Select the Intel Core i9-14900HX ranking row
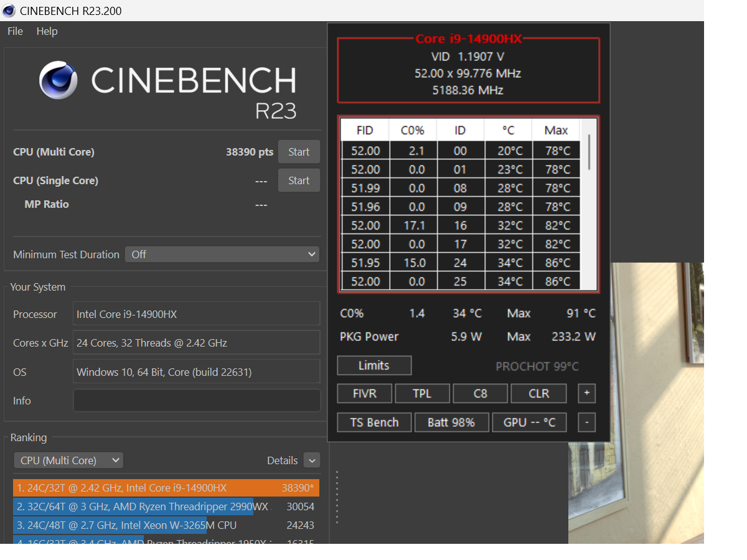747x560 pixels. click(x=166, y=488)
